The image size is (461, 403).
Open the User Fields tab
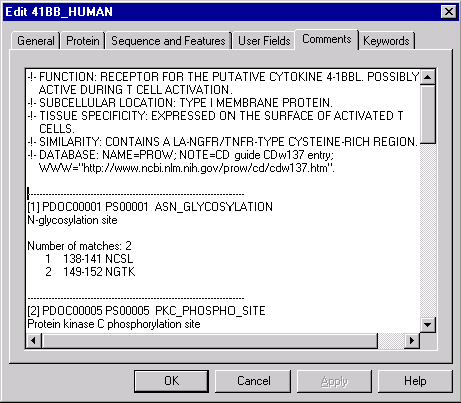[x=264, y=41]
